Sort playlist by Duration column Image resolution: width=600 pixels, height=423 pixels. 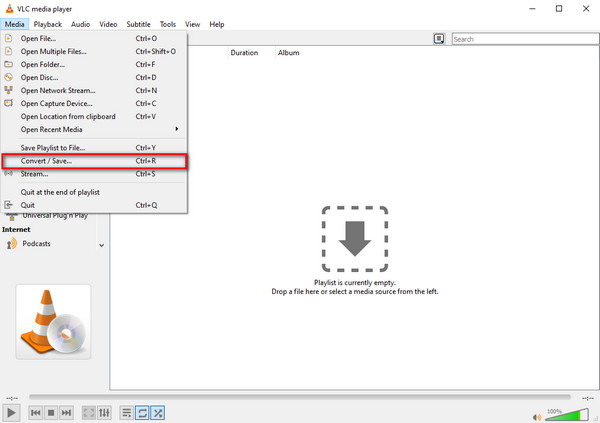pyautogui.click(x=244, y=53)
